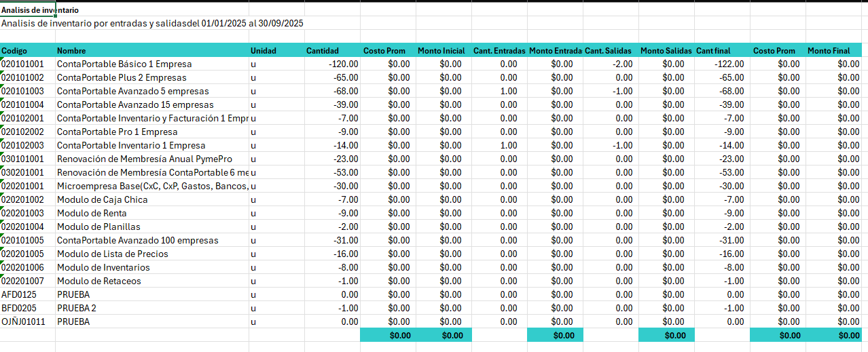Select Renovación de Membresía Anual PymePro cell
The width and height of the screenshot is (868, 352).
tap(152, 159)
